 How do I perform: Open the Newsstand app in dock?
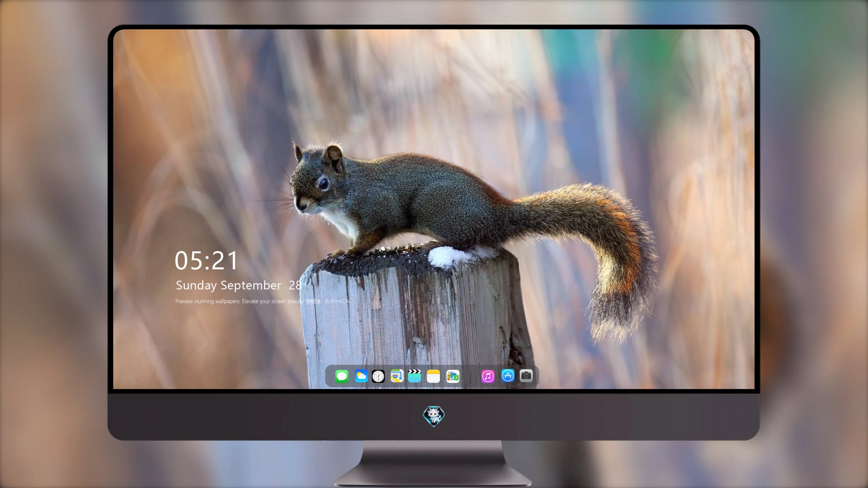click(453, 376)
